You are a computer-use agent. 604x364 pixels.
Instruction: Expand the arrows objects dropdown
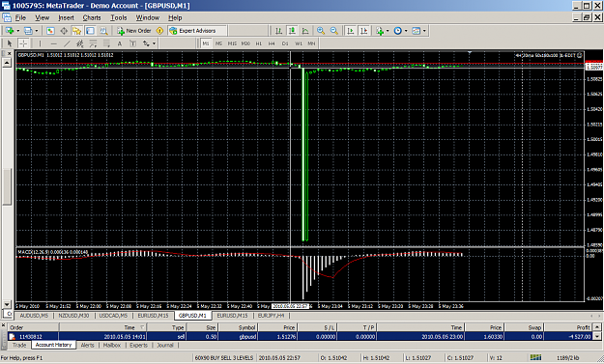[154, 43]
